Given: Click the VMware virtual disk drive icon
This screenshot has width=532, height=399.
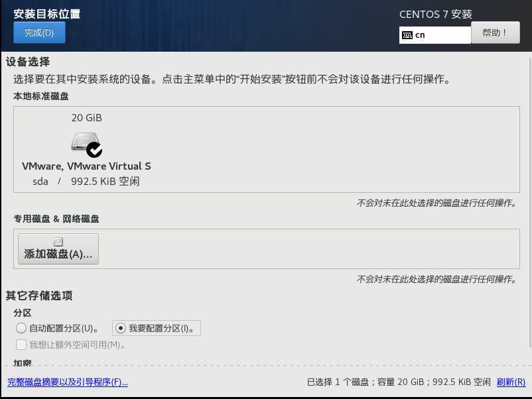Looking at the screenshot, I should [86, 142].
